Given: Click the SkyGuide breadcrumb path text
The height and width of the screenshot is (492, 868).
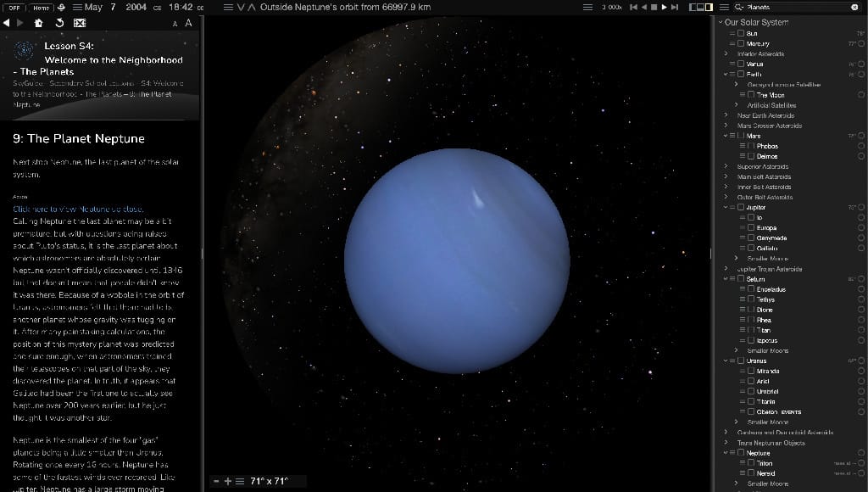Looking at the screenshot, I should pyautogui.click(x=98, y=93).
